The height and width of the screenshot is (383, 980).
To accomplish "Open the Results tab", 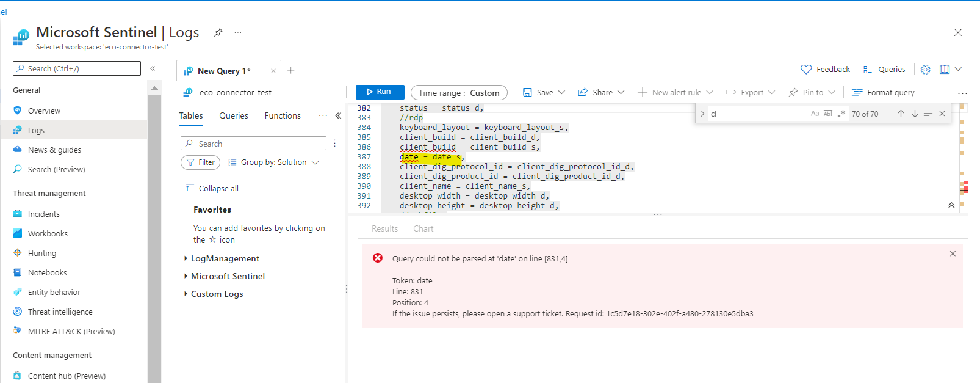I will click(x=384, y=228).
